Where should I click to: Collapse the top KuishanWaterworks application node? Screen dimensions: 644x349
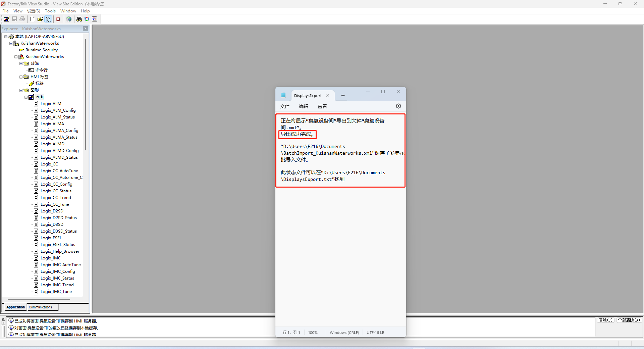11,43
